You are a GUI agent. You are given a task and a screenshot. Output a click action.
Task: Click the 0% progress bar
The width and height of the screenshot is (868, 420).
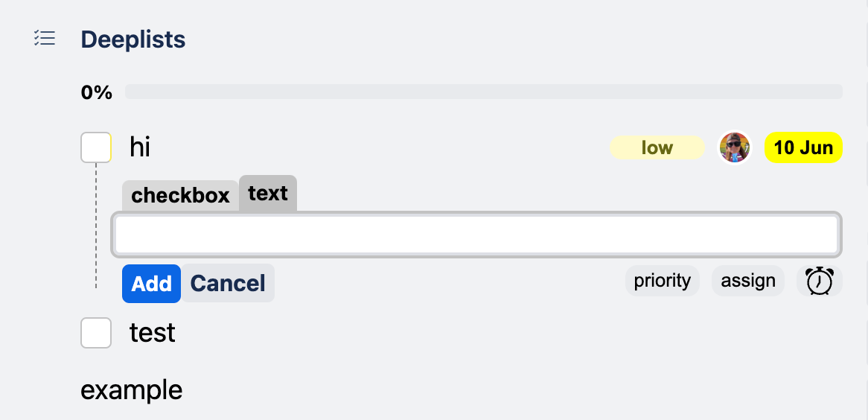pos(483,92)
